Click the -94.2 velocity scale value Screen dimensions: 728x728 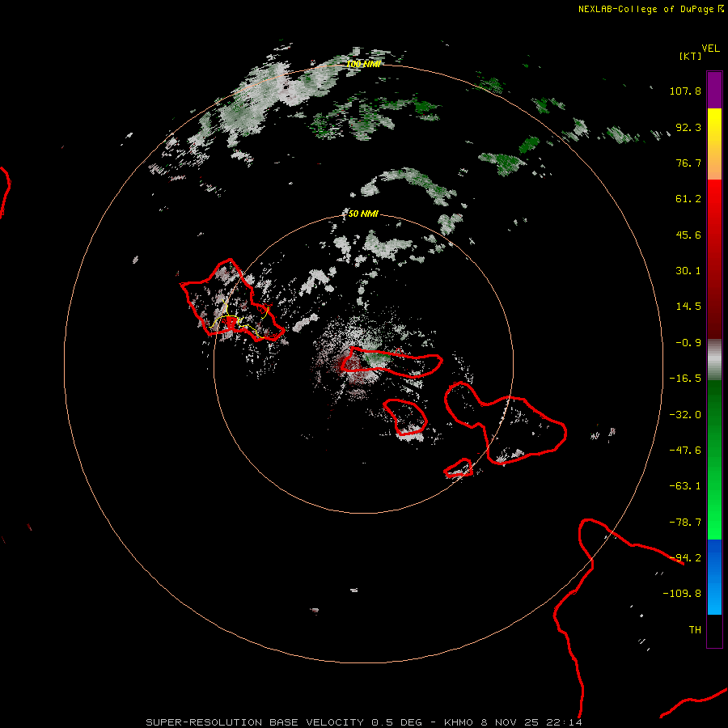[685, 558]
